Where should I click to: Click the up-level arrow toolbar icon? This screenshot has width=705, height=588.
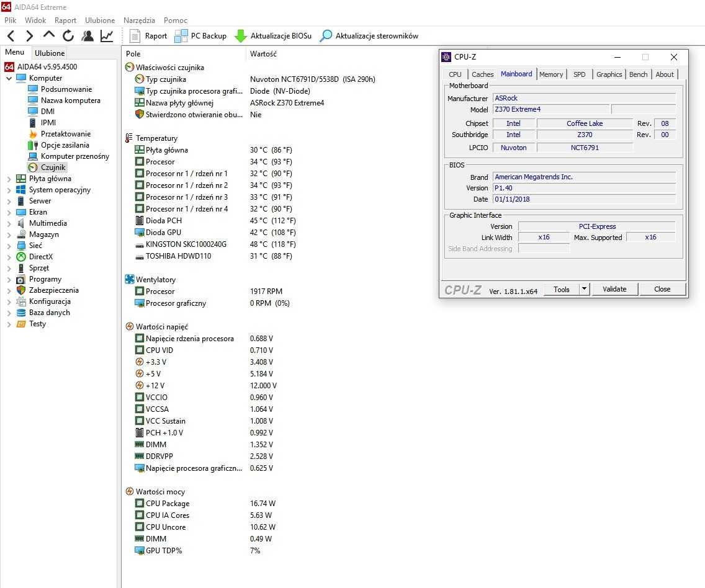click(49, 35)
